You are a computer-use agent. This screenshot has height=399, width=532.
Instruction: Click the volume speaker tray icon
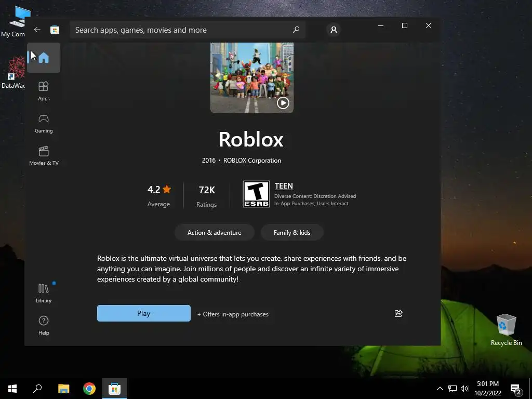point(464,389)
